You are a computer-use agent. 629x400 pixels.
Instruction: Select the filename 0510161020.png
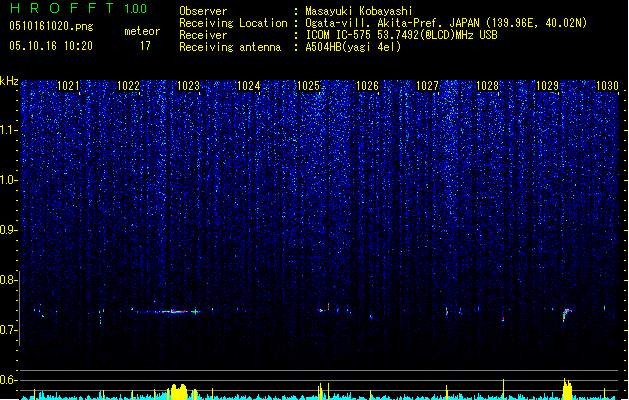[x=51, y=27]
